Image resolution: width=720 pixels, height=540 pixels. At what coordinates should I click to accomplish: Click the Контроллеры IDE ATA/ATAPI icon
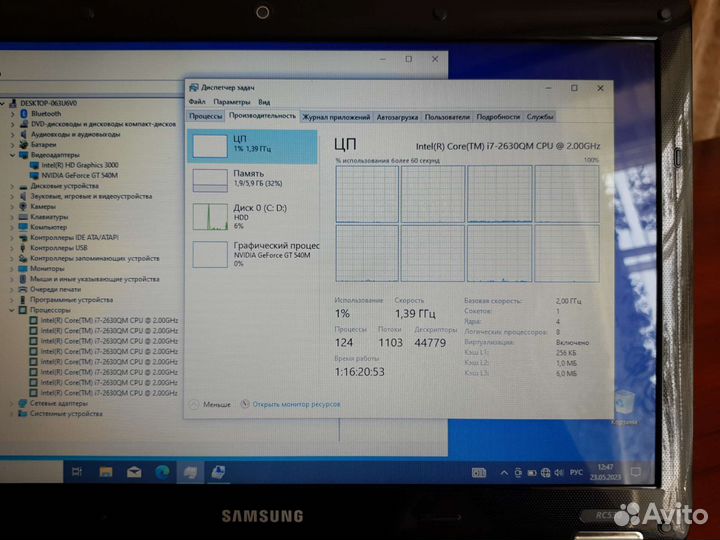[23, 237]
